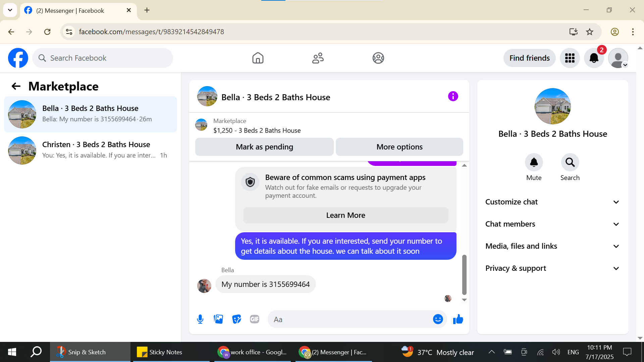Open Windows taskbar search
Screen dimensions: 644x362
tap(36, 352)
